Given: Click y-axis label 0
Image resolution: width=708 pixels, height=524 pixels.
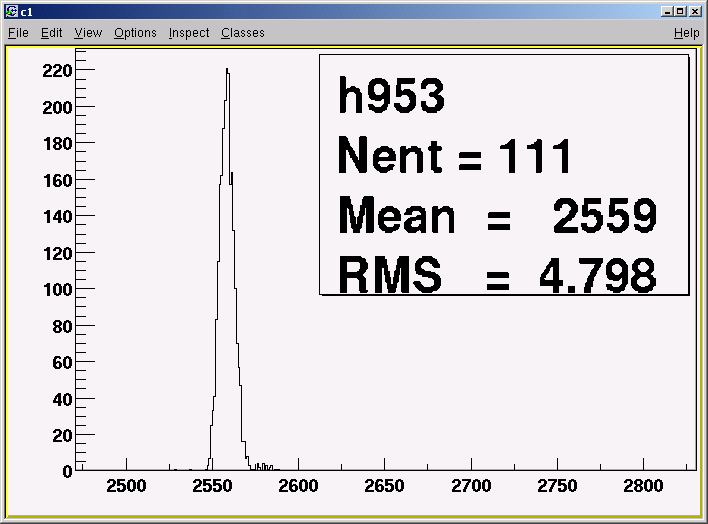Looking at the screenshot, I should pyautogui.click(x=67, y=472).
